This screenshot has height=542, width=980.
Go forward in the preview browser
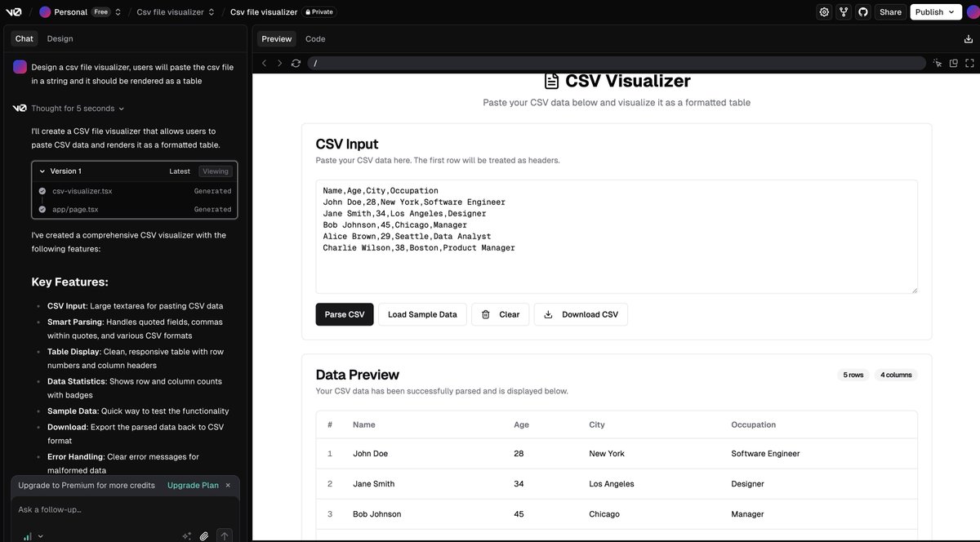[279, 63]
